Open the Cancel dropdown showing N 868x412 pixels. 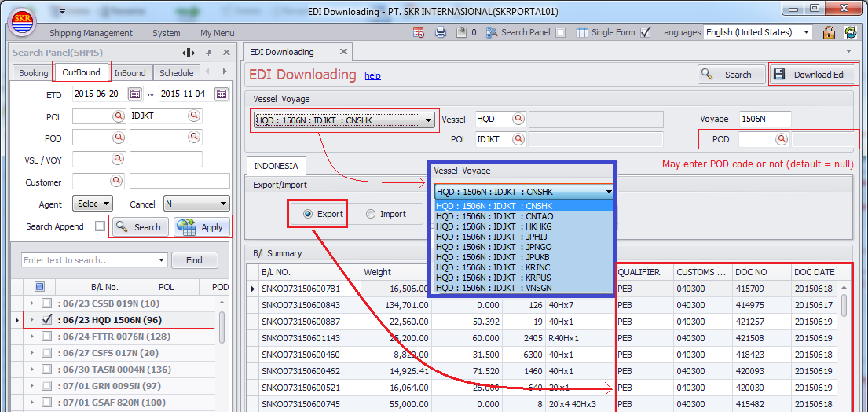196,204
